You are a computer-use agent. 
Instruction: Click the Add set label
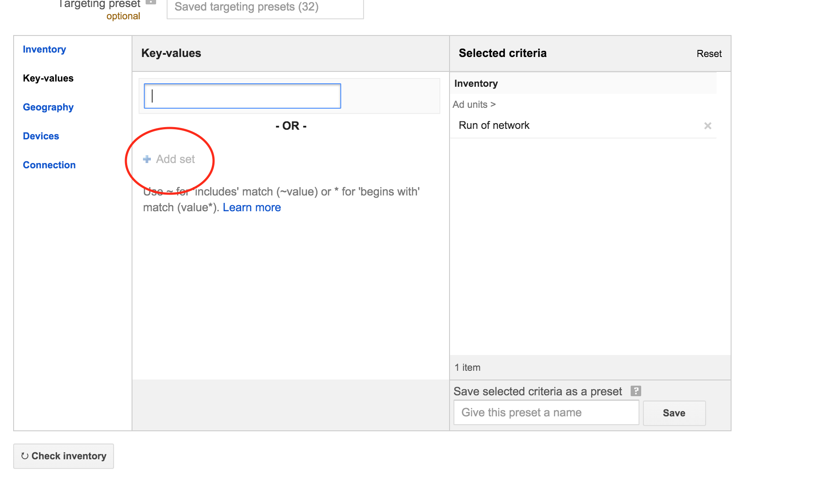click(175, 159)
